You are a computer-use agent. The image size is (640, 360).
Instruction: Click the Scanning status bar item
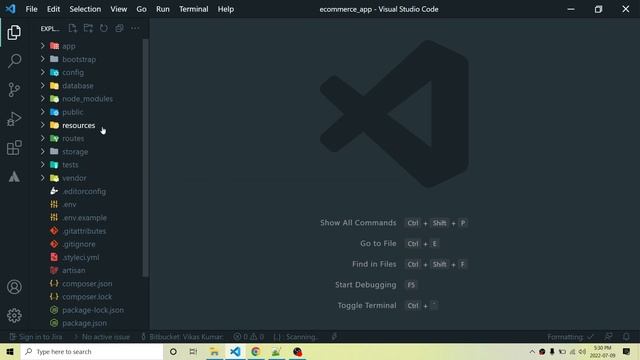[296, 337]
